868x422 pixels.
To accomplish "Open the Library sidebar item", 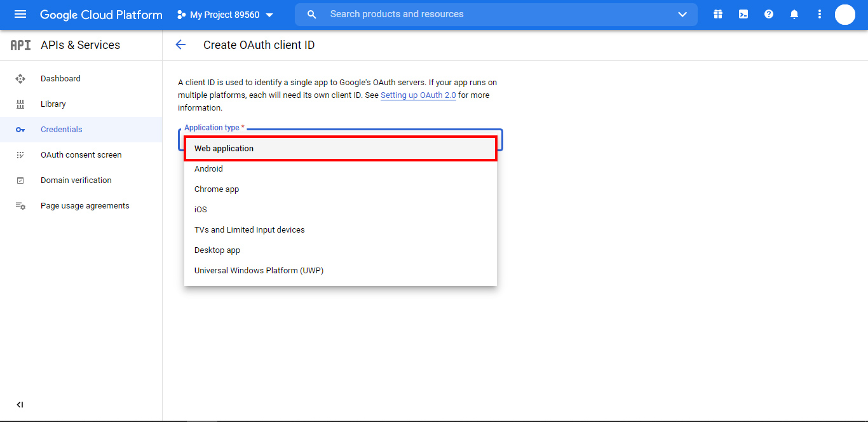I will click(53, 104).
